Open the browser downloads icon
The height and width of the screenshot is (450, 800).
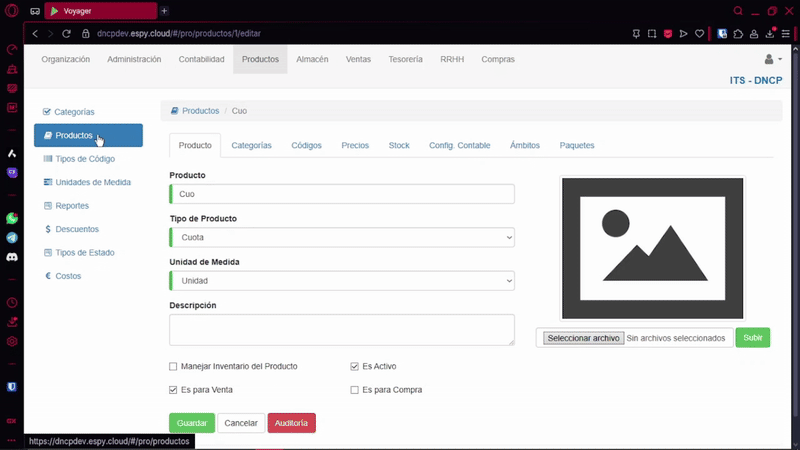(x=770, y=33)
